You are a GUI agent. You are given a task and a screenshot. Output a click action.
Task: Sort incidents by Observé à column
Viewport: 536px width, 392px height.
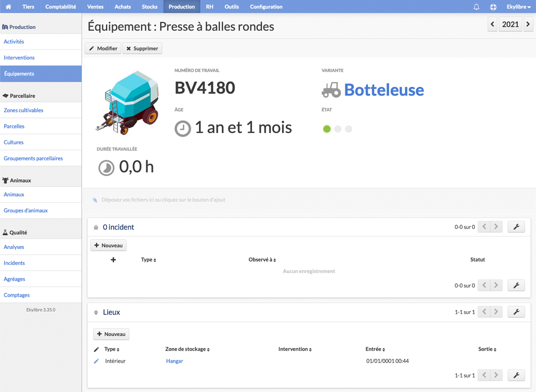click(262, 260)
